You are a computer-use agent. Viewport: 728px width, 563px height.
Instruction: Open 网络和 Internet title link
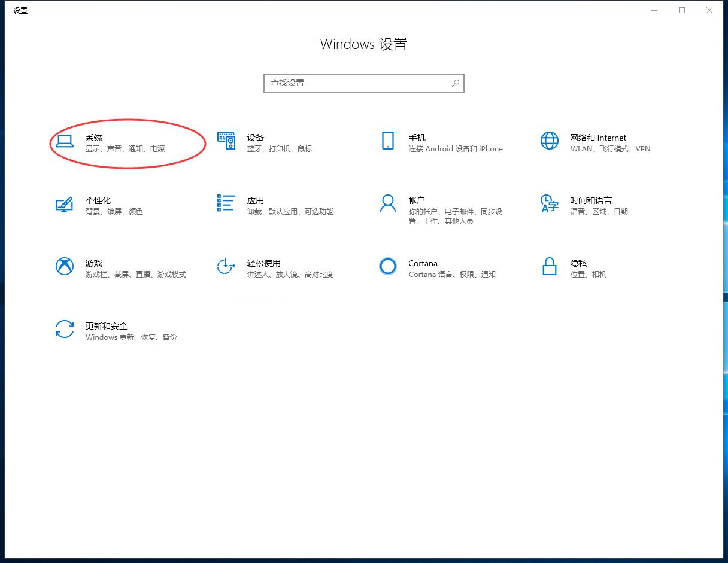(x=598, y=138)
